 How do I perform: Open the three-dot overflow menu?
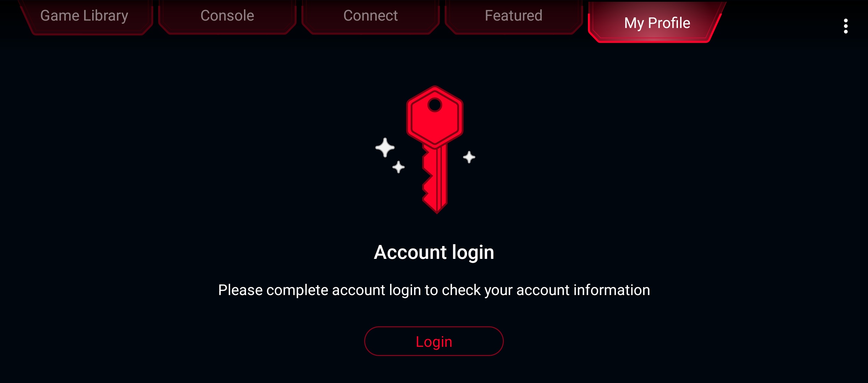point(846,26)
